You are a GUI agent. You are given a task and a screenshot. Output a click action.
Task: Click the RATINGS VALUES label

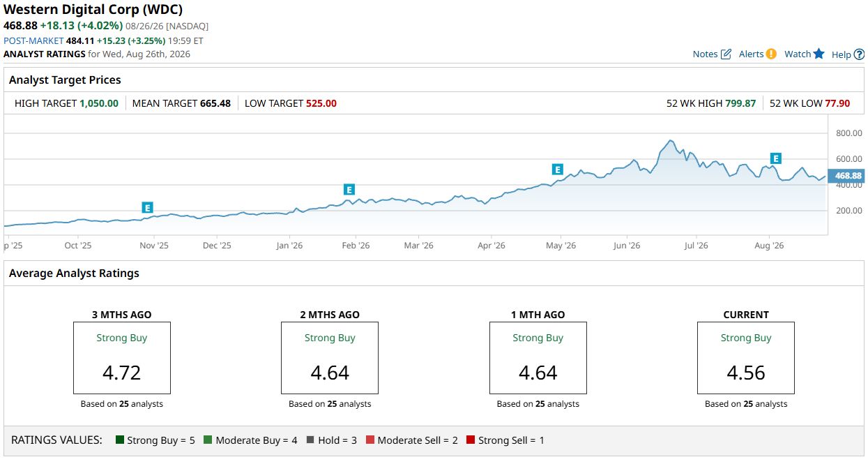57,440
